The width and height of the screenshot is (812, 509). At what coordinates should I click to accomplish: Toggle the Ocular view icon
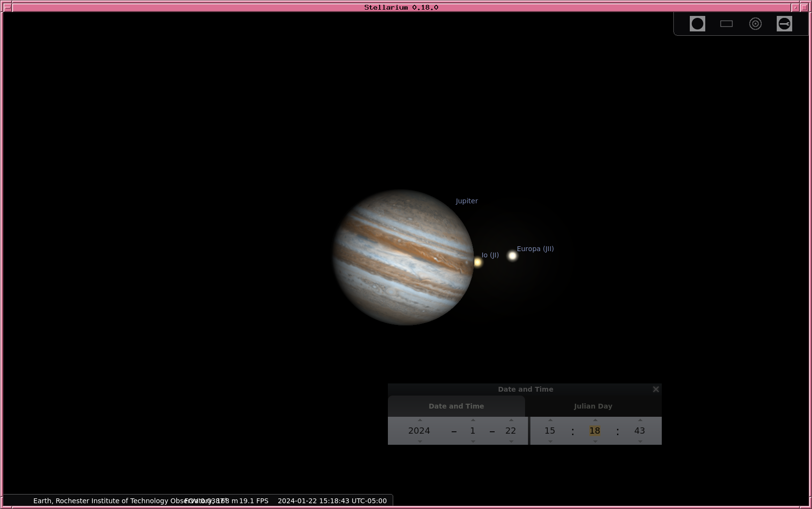[x=697, y=24]
